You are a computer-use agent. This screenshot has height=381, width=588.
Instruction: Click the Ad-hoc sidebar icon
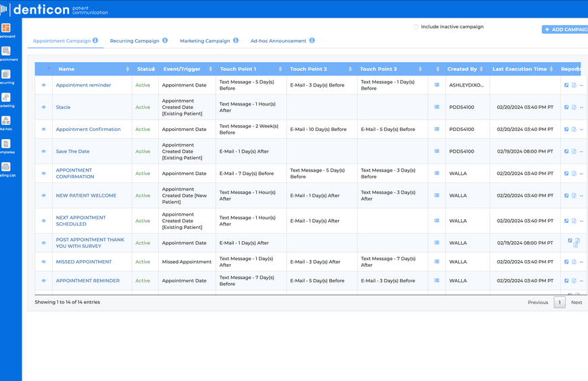[6, 121]
